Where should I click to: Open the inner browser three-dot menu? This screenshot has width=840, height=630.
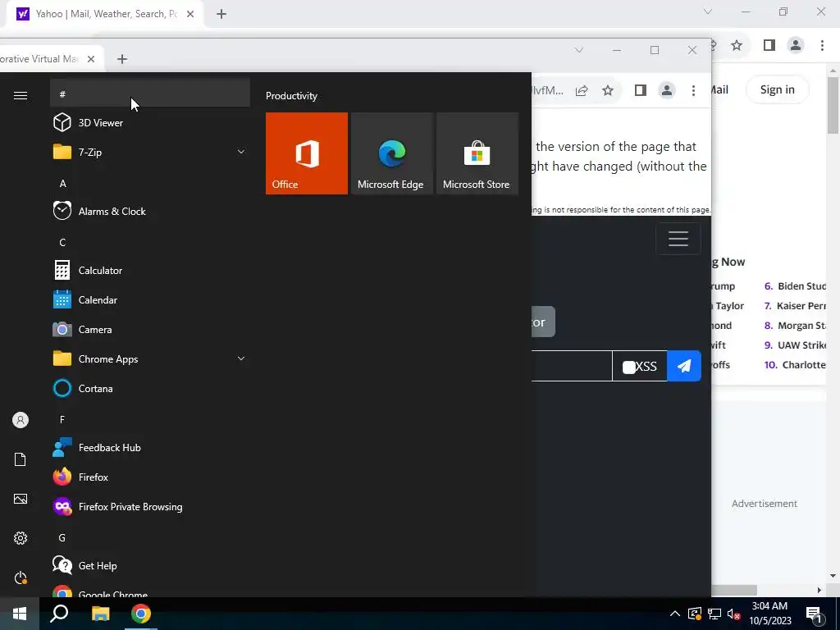coord(693,90)
